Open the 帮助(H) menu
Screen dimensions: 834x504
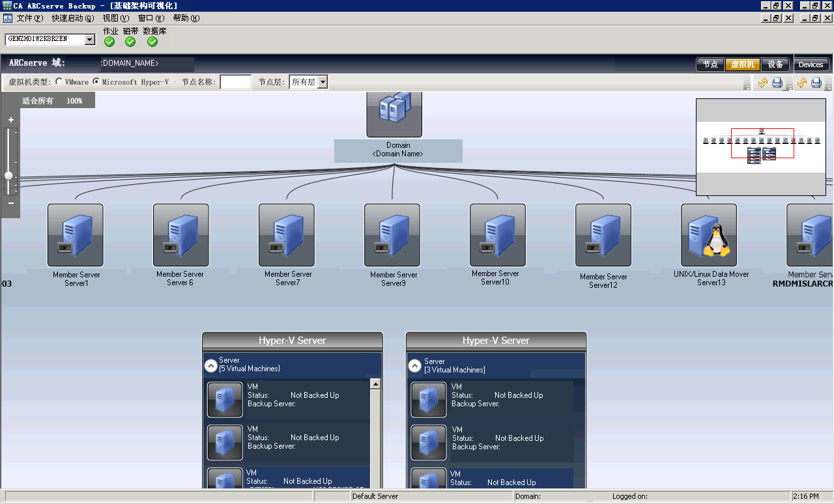[186, 18]
